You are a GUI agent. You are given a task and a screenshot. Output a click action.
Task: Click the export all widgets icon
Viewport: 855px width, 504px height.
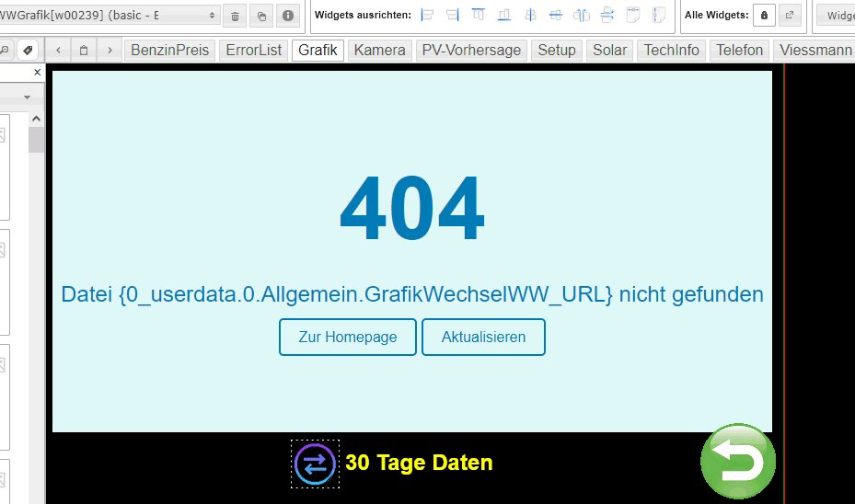pyautogui.click(x=790, y=16)
